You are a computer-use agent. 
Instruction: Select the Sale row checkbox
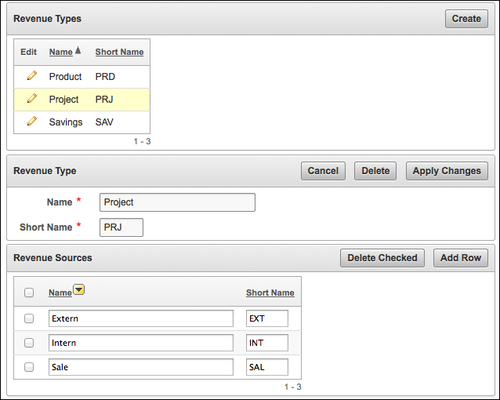click(x=29, y=367)
